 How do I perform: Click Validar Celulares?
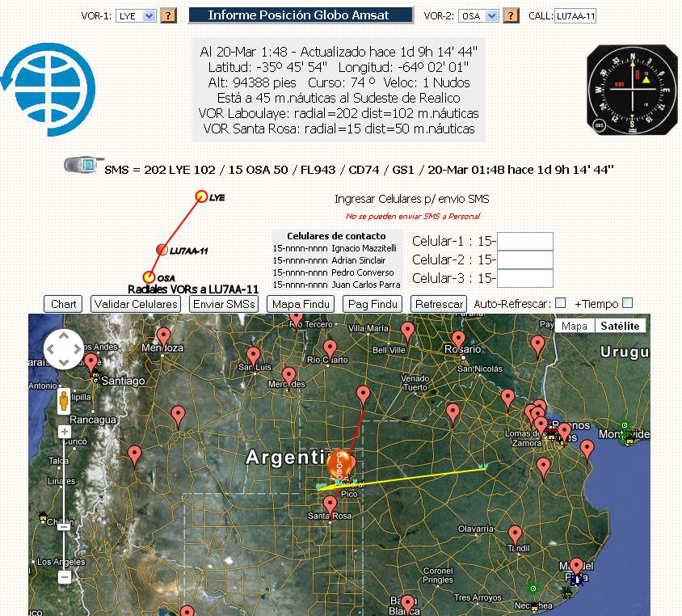click(136, 304)
